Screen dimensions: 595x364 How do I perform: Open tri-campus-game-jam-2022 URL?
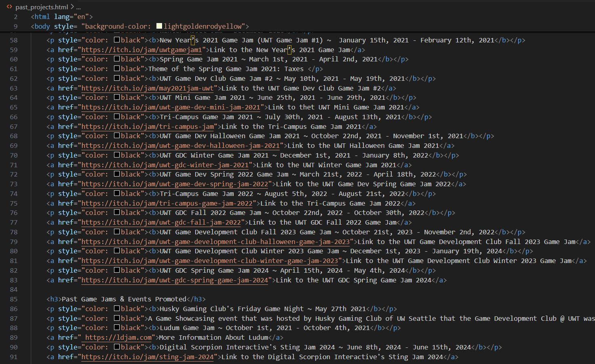(x=167, y=203)
